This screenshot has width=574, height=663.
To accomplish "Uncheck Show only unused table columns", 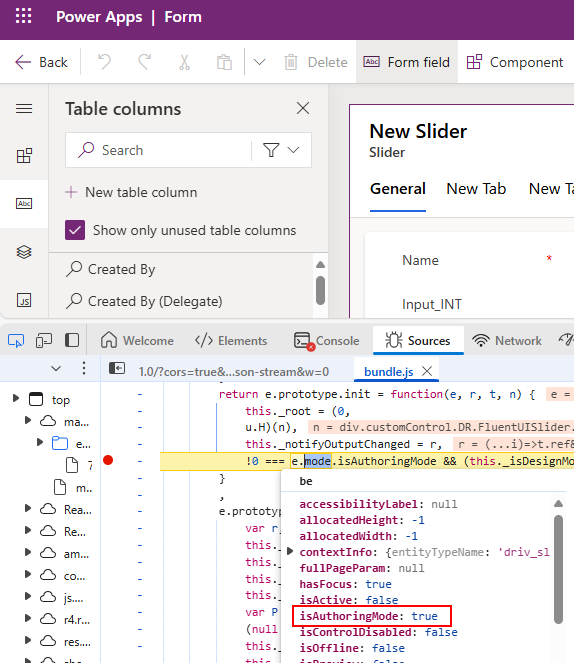I will pyautogui.click(x=75, y=230).
